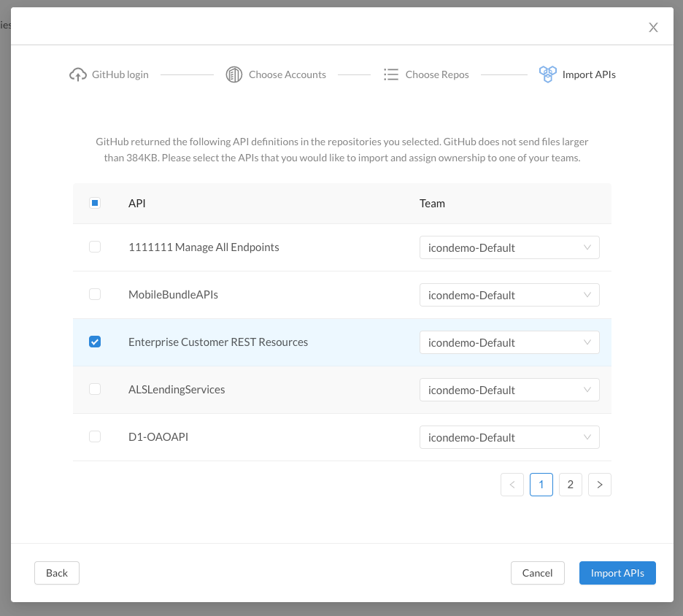Close the import dialog with X
The image size is (683, 616).
(x=653, y=28)
